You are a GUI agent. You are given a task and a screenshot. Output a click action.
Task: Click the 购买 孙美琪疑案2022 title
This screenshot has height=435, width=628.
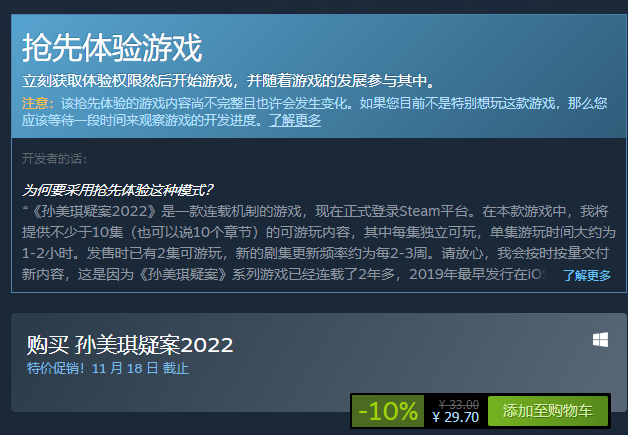click(x=130, y=345)
